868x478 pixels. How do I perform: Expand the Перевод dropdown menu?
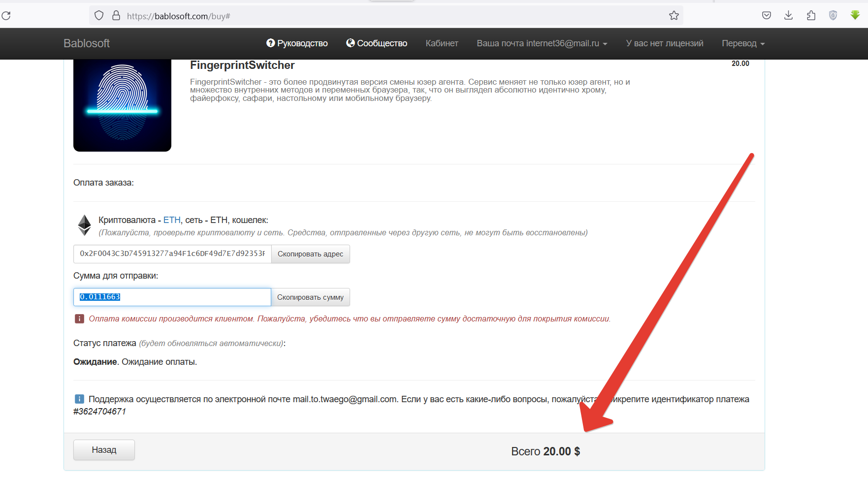tap(743, 43)
